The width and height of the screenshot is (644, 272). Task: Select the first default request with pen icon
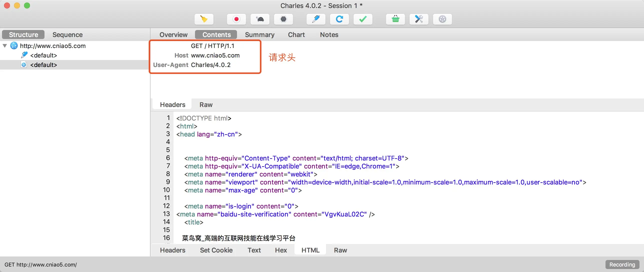click(x=43, y=55)
